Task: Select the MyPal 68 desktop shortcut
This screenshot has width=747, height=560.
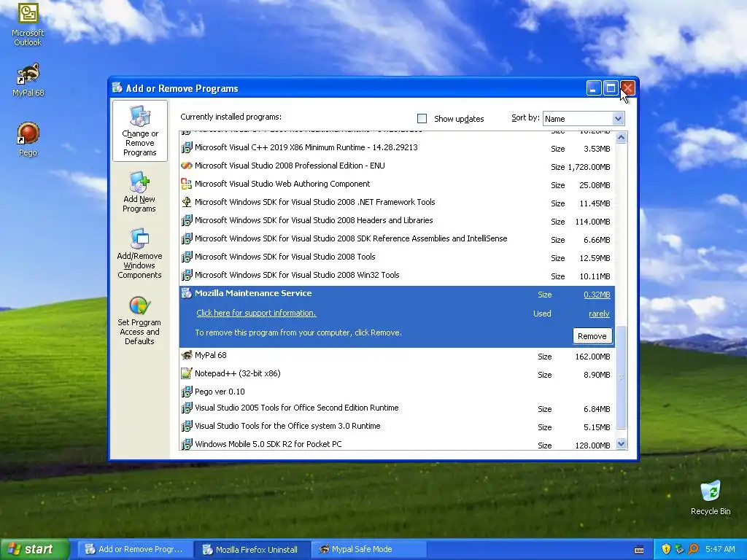Action: (28, 80)
